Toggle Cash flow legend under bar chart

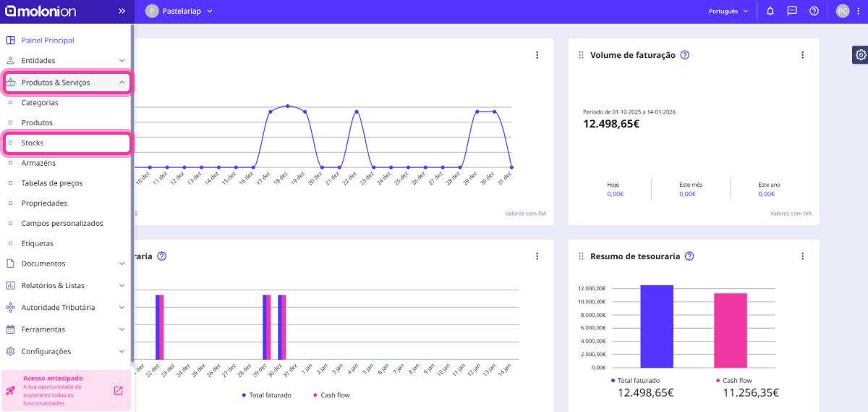330,395
